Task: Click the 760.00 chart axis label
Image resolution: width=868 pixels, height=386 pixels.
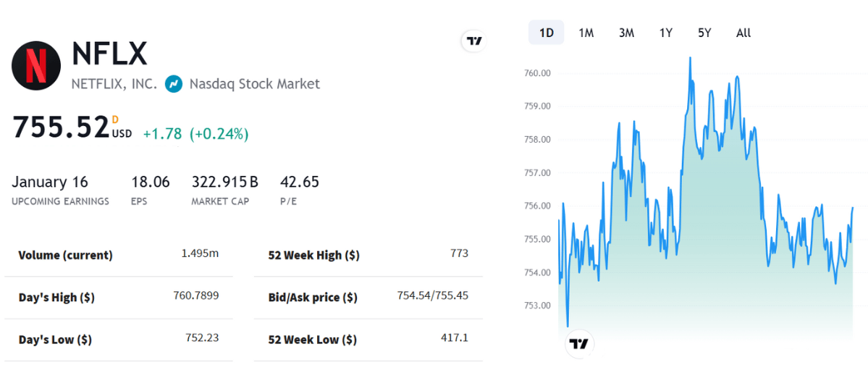Action: click(x=537, y=73)
